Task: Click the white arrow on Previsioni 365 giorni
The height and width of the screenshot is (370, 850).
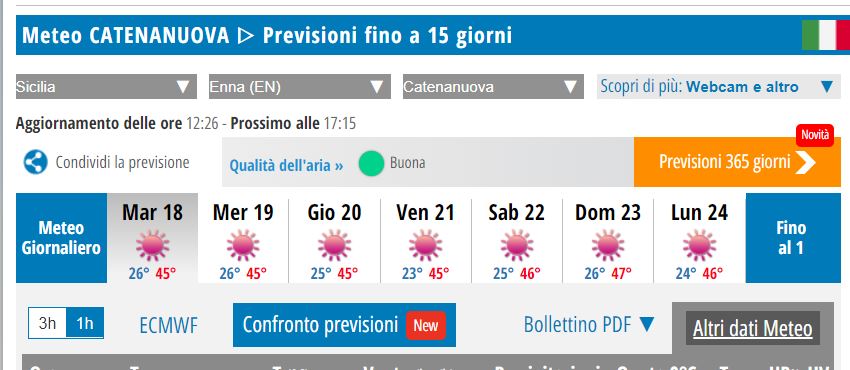Action: 806,162
